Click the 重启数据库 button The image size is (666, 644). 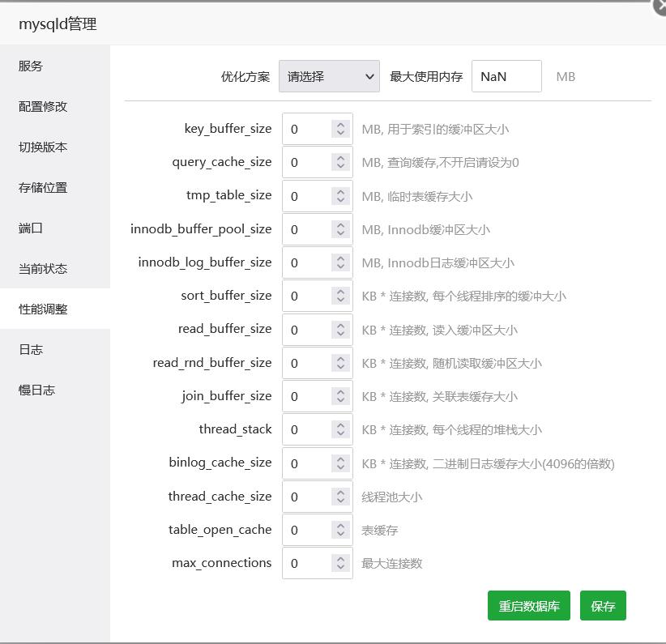(x=529, y=606)
